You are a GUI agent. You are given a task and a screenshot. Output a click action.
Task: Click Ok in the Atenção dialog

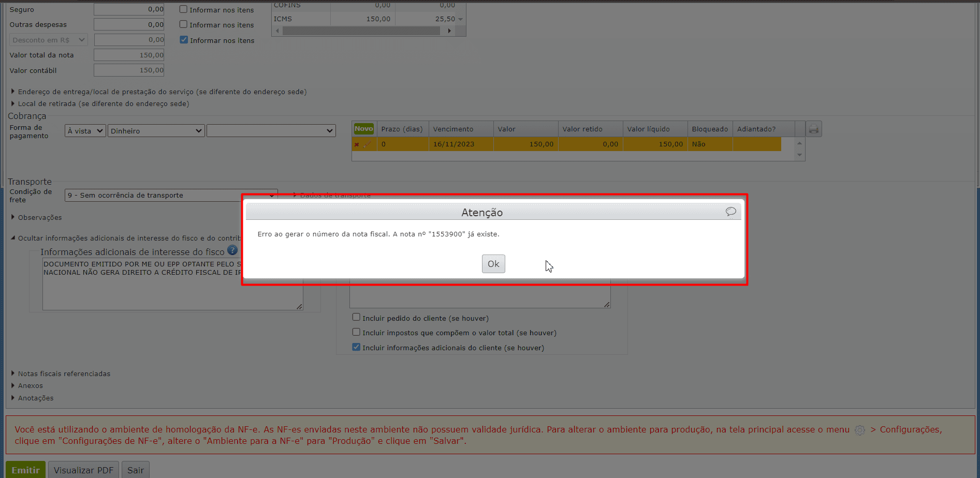pos(493,264)
